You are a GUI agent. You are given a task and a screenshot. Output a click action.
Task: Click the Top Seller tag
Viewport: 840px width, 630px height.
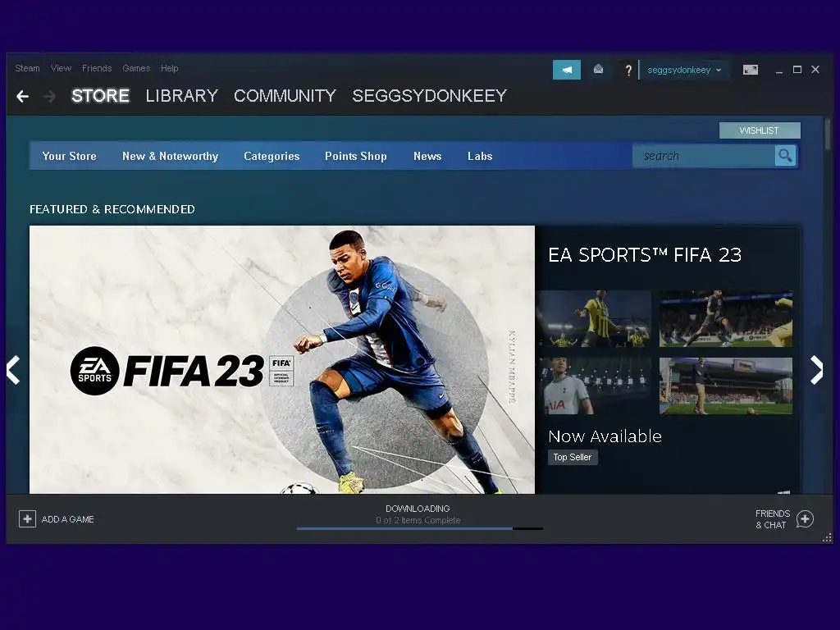pos(572,457)
